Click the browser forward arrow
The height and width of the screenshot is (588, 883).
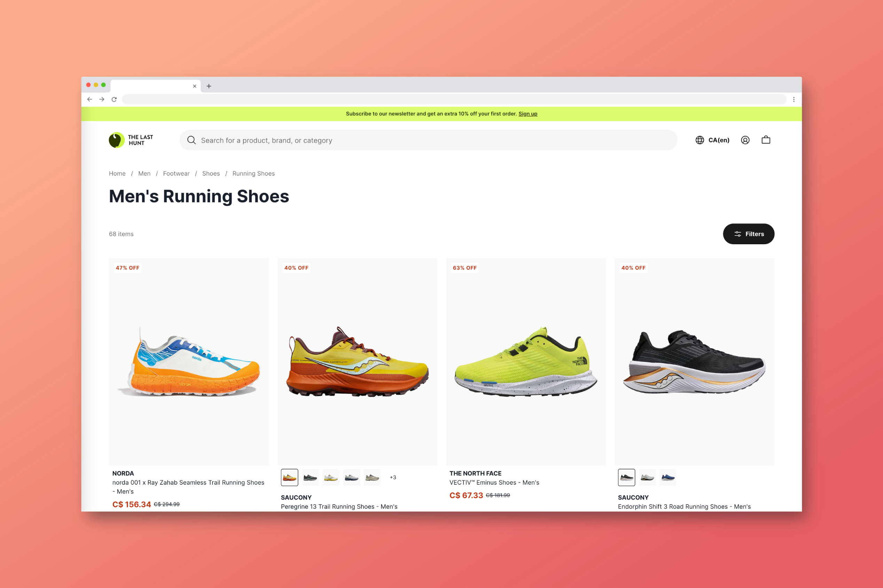click(x=102, y=100)
